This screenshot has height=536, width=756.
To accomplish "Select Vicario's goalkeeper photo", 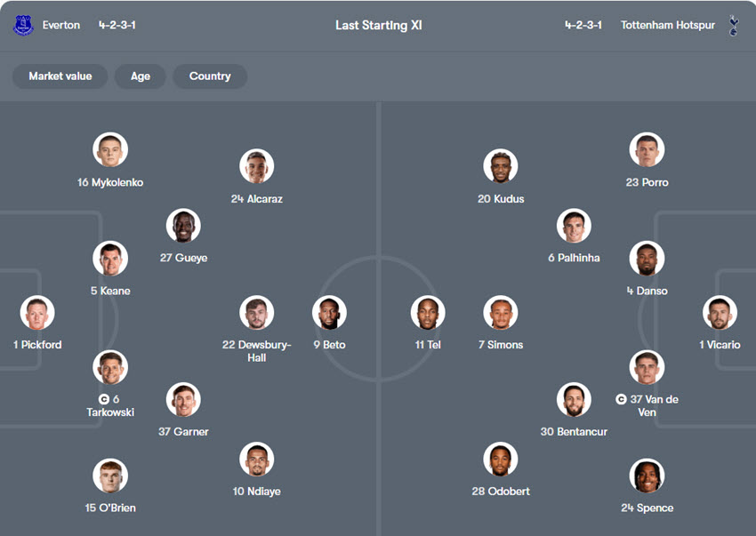I will click(x=720, y=313).
